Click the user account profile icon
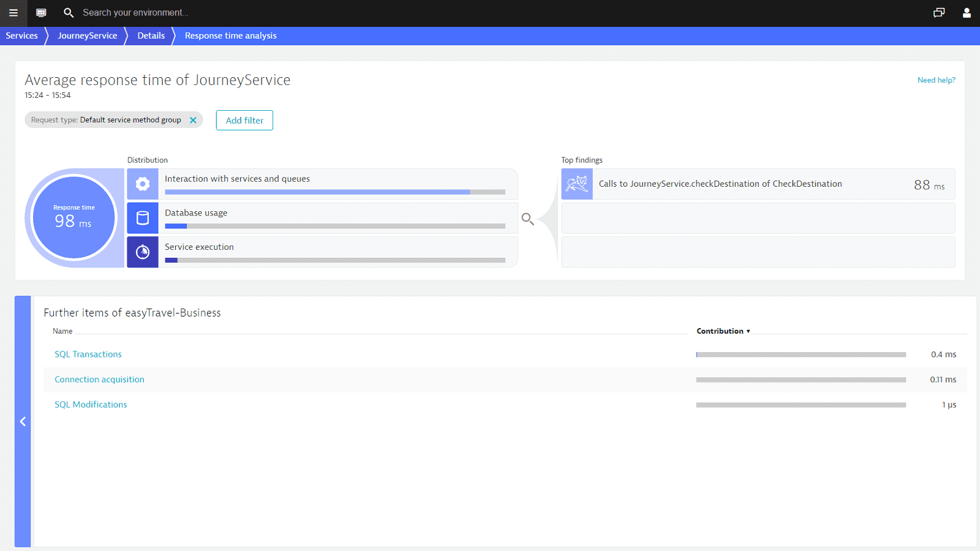 [967, 13]
